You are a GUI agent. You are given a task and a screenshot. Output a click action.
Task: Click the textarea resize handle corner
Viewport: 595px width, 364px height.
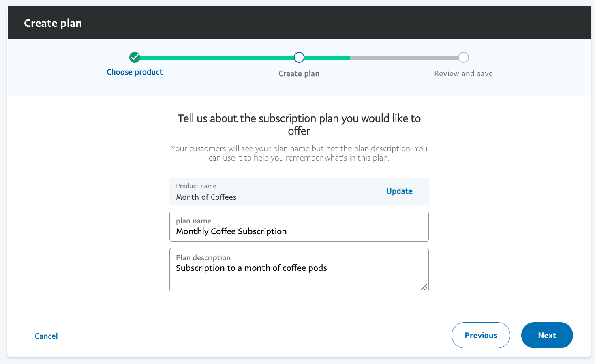424,287
